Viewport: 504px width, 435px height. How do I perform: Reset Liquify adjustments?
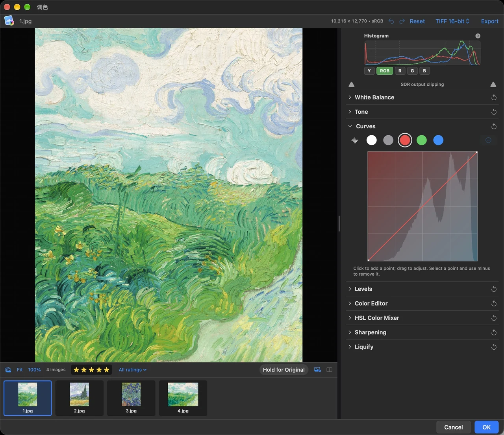point(494,347)
